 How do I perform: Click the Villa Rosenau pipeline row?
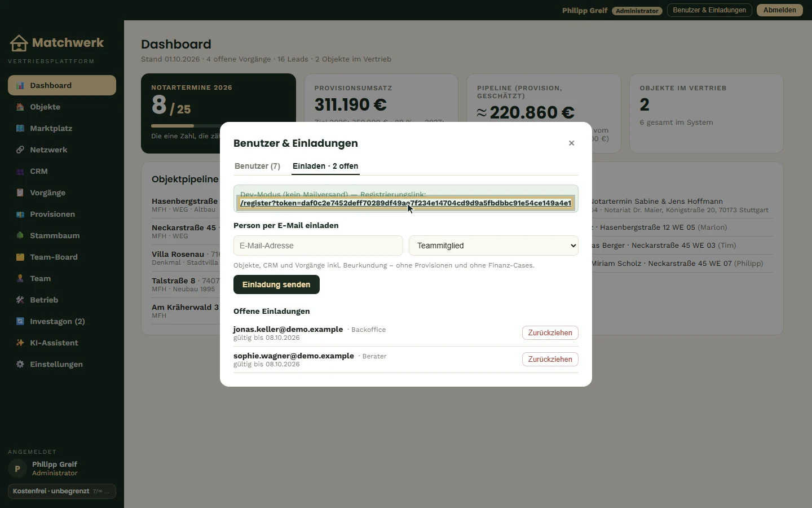tap(186, 258)
